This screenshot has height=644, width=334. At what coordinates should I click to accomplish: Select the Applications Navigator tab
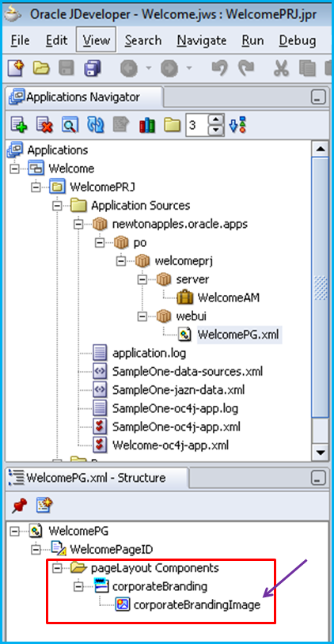point(84,97)
